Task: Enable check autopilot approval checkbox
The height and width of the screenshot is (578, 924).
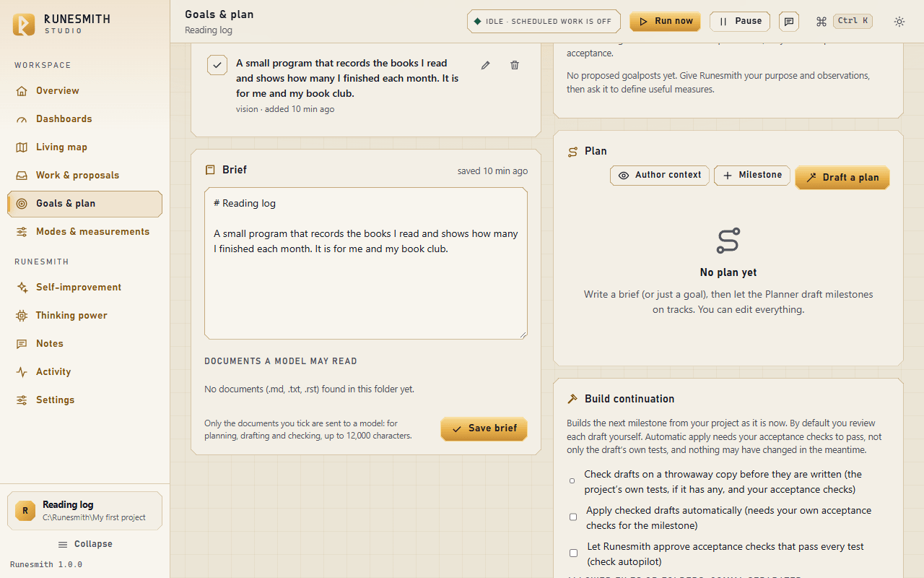Action: tap(573, 553)
